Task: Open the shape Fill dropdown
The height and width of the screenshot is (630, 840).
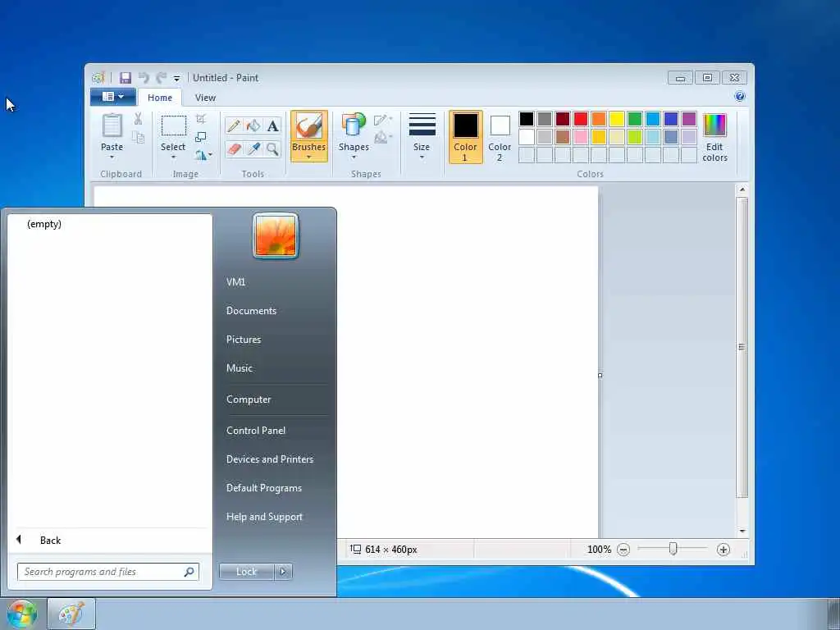Action: tap(383, 138)
